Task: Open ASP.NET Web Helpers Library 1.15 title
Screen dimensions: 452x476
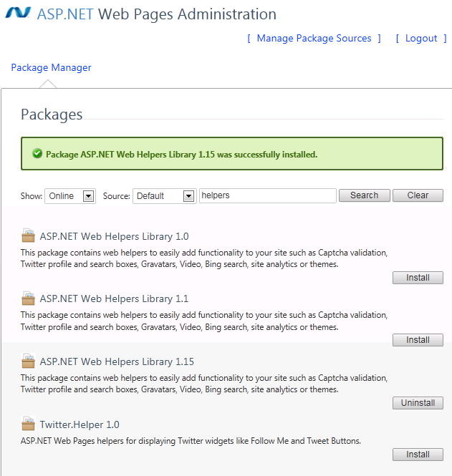Action: point(117,361)
